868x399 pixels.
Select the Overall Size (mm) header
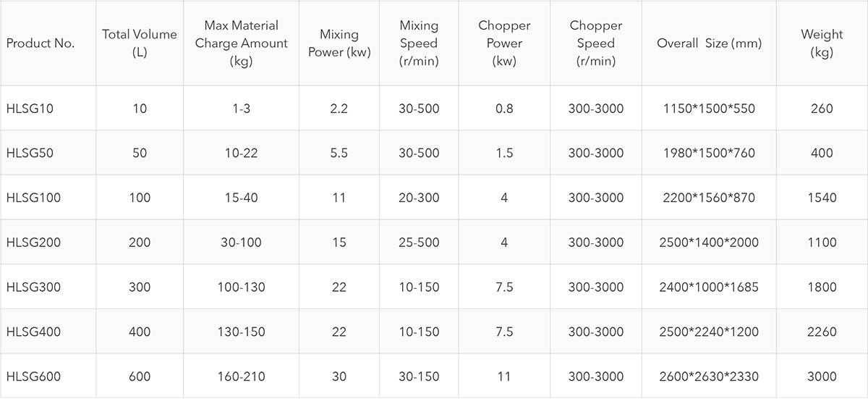[709, 43]
